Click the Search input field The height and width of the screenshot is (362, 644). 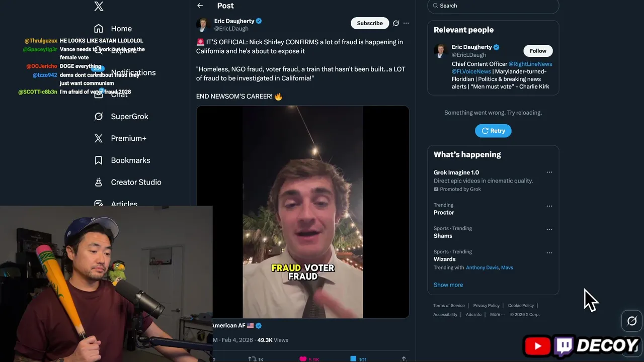point(496,6)
